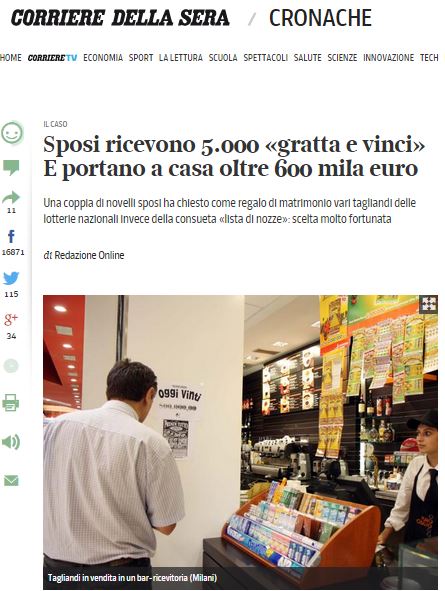This screenshot has height=591, width=445.
Task: Click the bar-ricevitoria article photo
Action: 240,442
